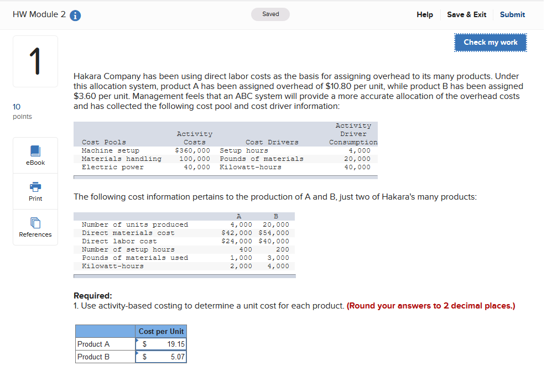The image size is (552, 392).
Task: Open the eBook resource
Action: (x=35, y=155)
